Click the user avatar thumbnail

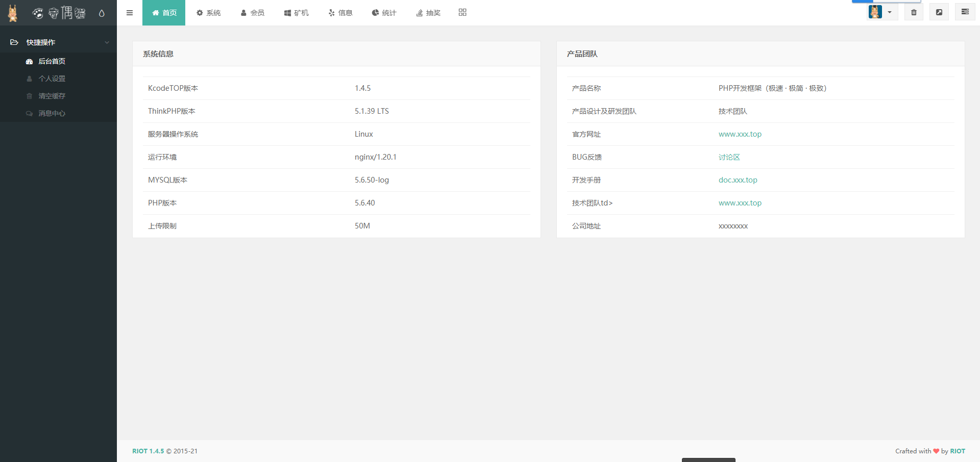tap(875, 12)
